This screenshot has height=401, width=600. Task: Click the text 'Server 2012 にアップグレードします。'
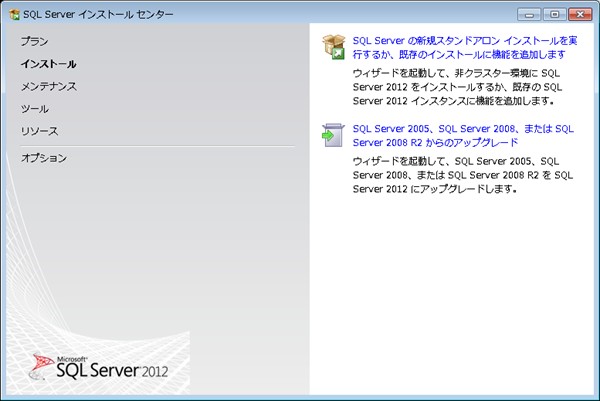coord(435,189)
